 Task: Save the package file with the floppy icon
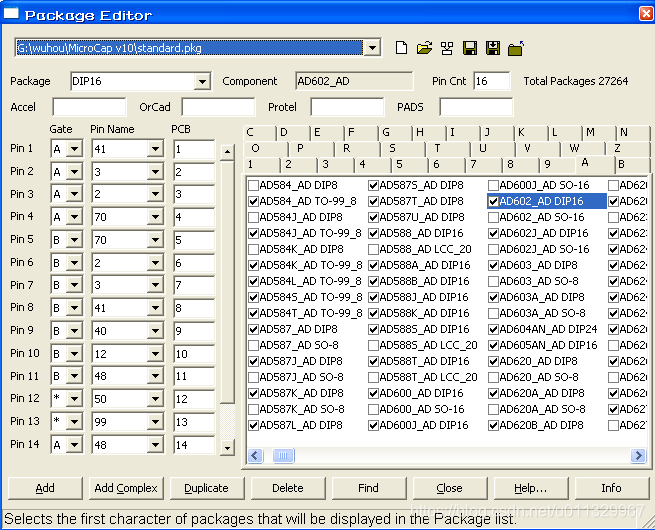(x=470, y=48)
